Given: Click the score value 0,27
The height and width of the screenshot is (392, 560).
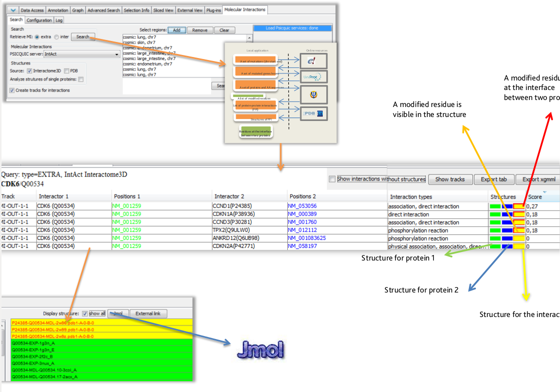Looking at the screenshot, I should point(532,206).
